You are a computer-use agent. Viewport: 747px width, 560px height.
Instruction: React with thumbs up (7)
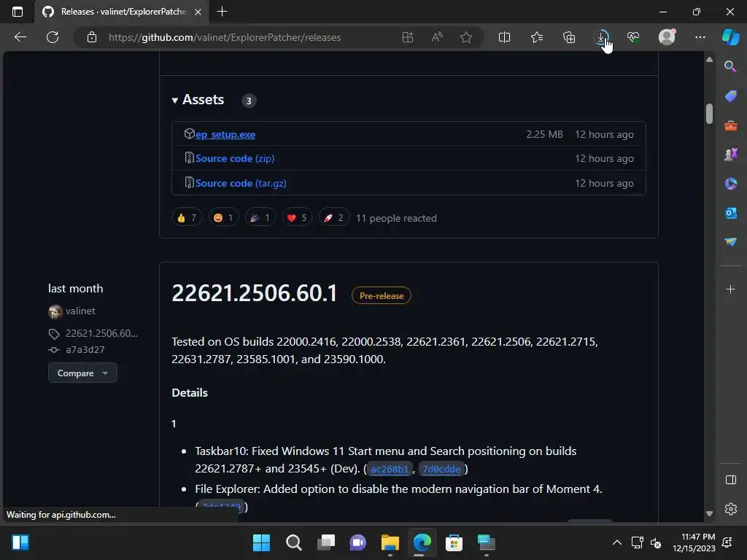coord(187,217)
